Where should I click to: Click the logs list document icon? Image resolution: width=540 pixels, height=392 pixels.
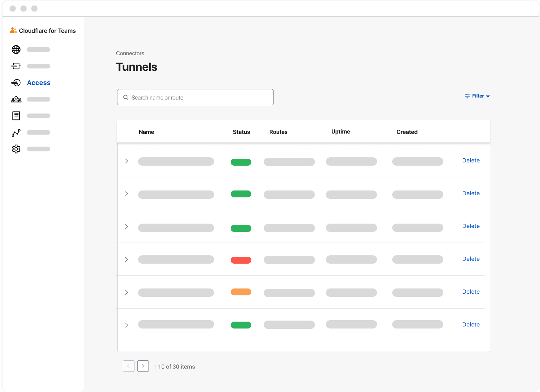[16, 116]
